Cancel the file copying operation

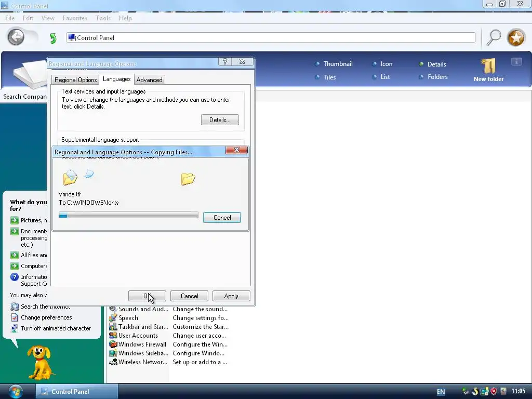click(222, 218)
